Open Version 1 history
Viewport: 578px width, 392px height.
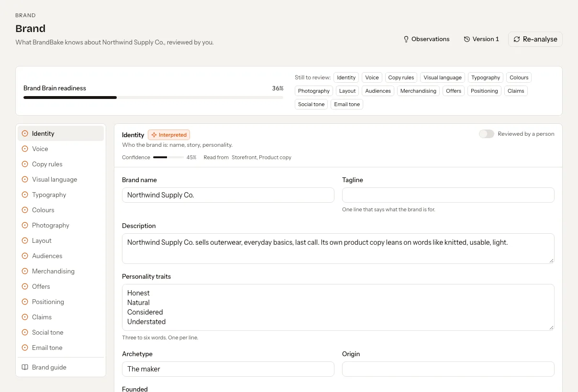point(481,39)
